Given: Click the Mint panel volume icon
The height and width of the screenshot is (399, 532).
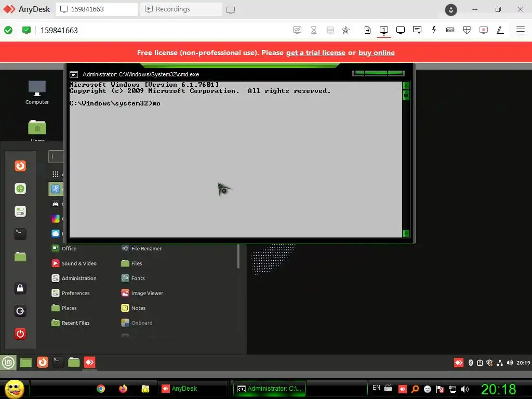Looking at the screenshot, I should 510,363.
